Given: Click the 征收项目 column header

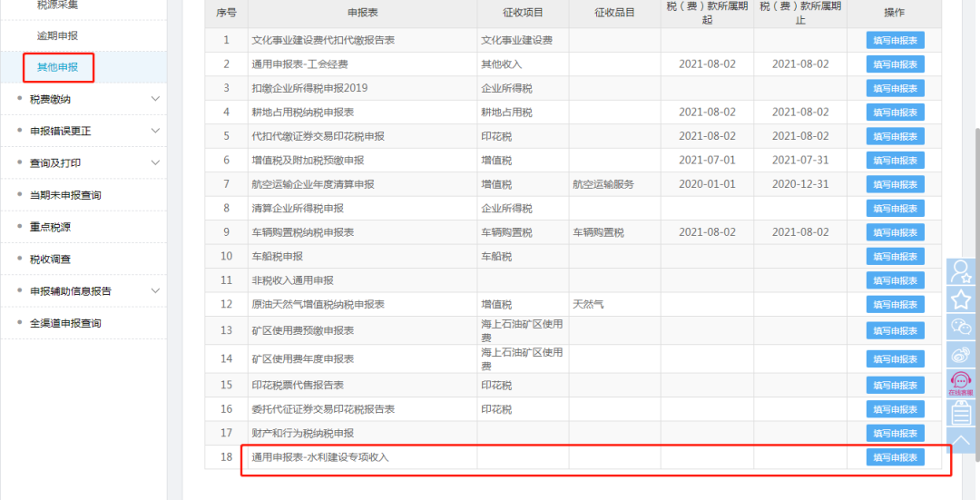Looking at the screenshot, I should pos(523,13).
